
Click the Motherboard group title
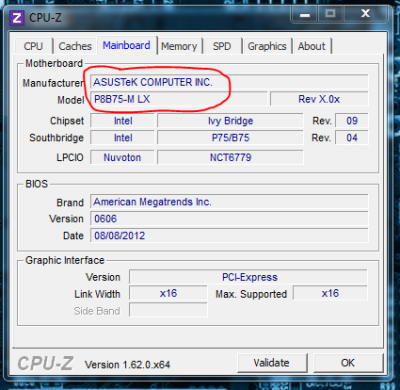54,63
